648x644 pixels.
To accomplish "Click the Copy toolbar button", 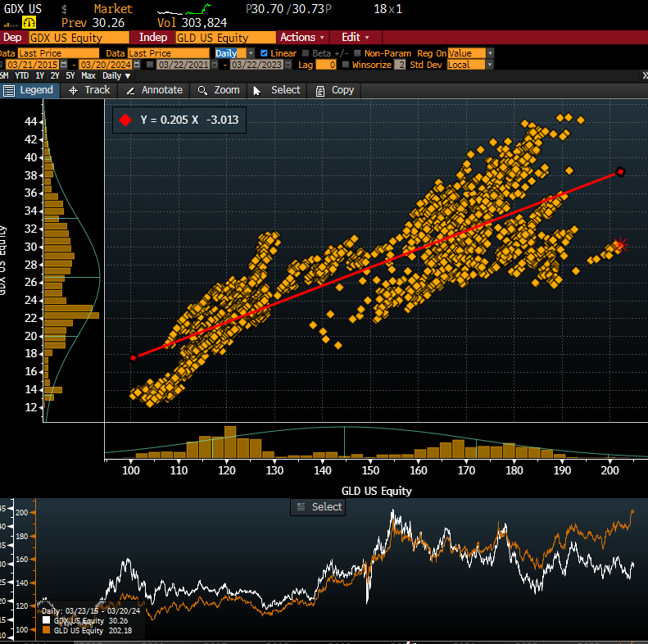I will [335, 90].
